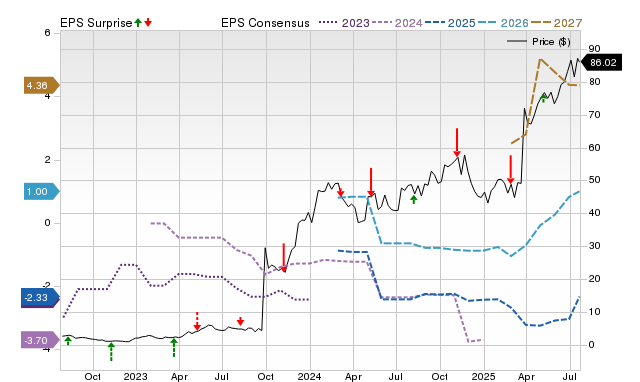Click the EPS Surprise legend title
This screenshot has height=382, width=640.
click(x=96, y=23)
